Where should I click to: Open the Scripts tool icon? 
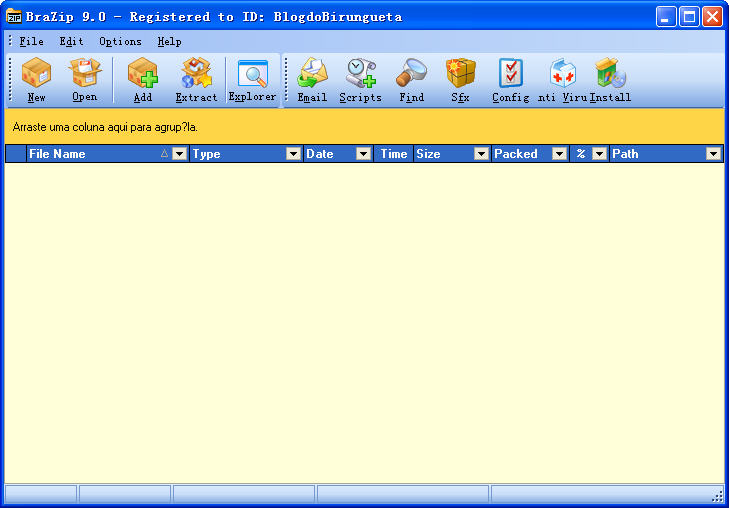pos(360,79)
